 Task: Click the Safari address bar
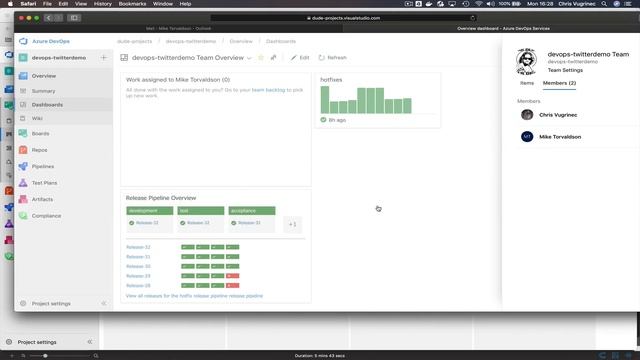[343, 18]
